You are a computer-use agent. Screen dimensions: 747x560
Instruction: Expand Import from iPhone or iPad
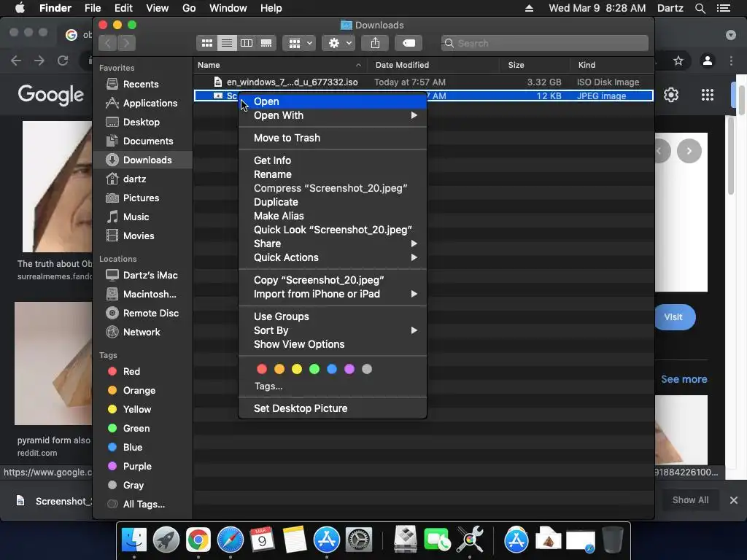pos(333,294)
